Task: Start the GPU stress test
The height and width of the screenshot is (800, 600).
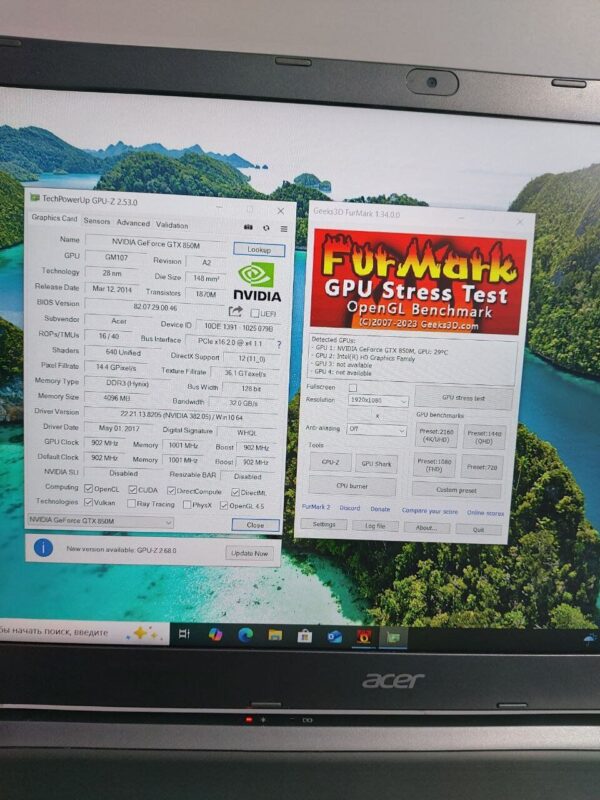Action: 462,398
